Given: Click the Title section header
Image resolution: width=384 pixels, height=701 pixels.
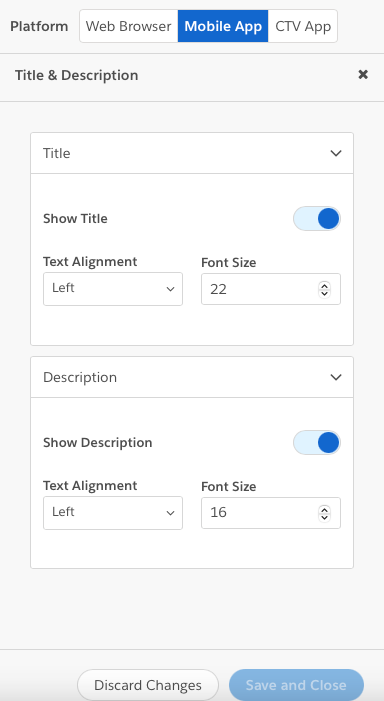Looking at the screenshot, I should (192, 153).
